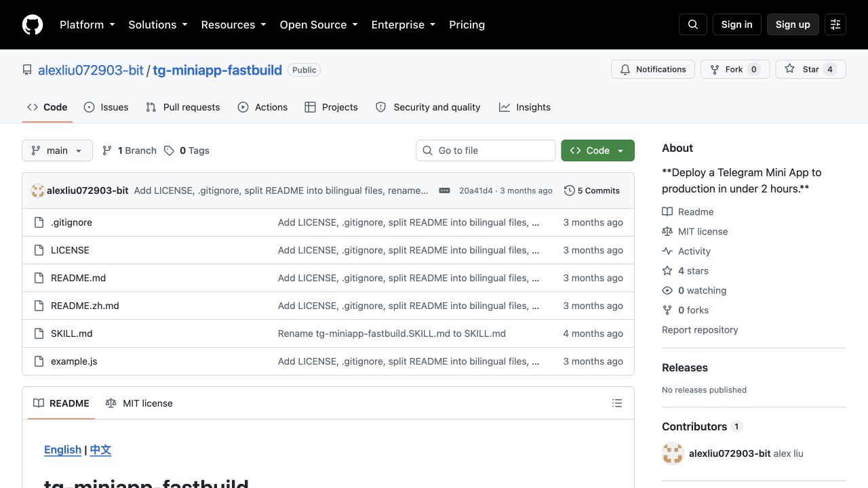Image resolution: width=868 pixels, height=488 pixels.
Task: Fork this repository
Action: click(x=734, y=69)
